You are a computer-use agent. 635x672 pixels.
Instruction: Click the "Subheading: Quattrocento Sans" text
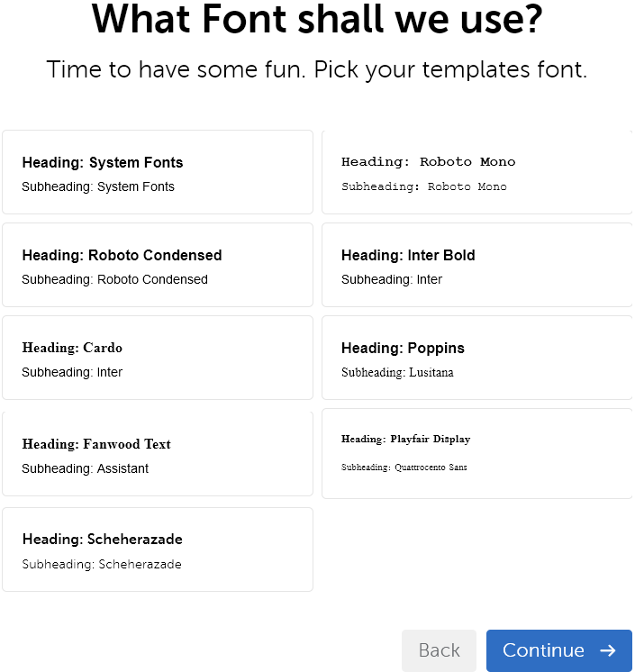pyautogui.click(x=404, y=468)
